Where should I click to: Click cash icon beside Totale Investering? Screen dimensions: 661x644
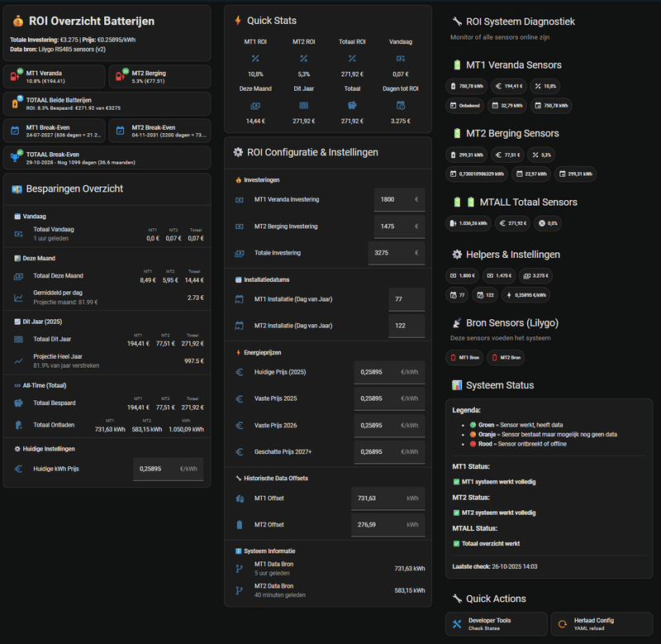coord(239,253)
